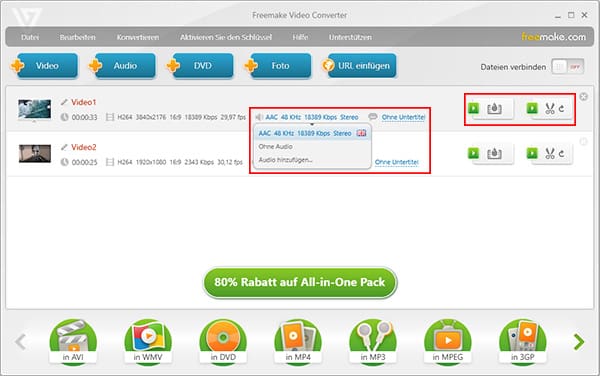The height and width of the screenshot is (376, 600).
Task: Click Video1 H264 3840x2176 video info
Action: point(181,117)
